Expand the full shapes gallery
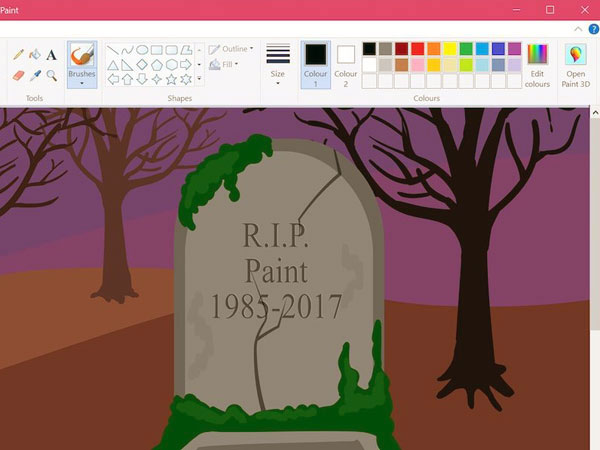 click(x=199, y=78)
